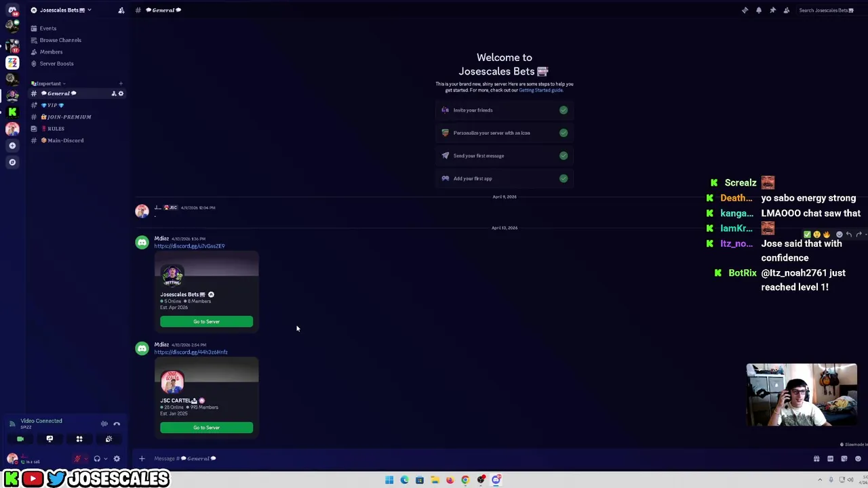Viewport: 868px width, 488px height.
Task: Open notification settings bell icon
Action: (x=759, y=10)
